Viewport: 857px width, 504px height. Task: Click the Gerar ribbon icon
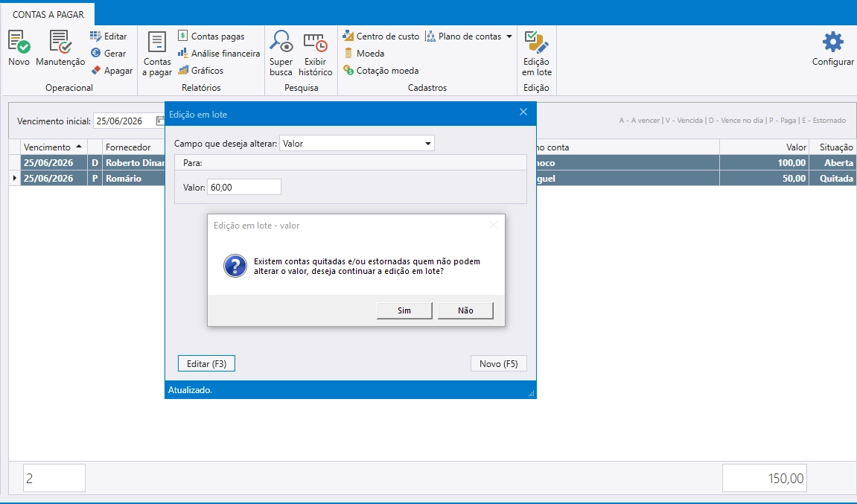[95, 53]
